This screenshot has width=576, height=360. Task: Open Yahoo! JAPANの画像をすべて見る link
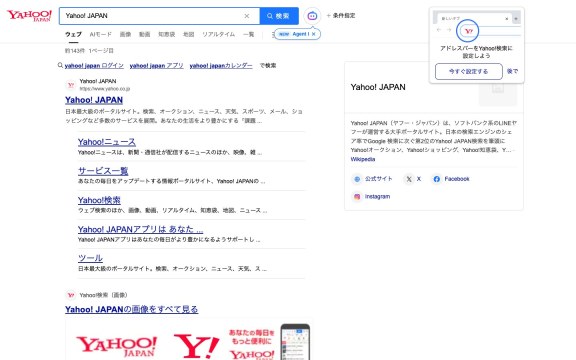[132, 309]
